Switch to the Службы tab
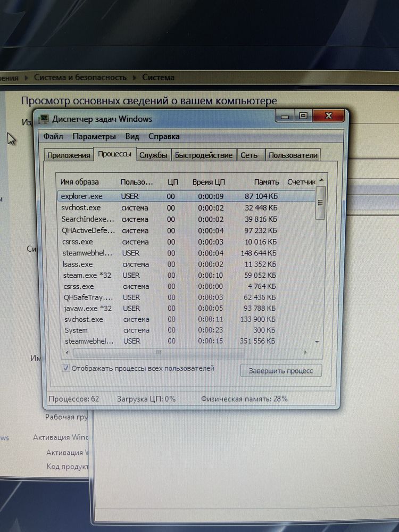Image resolution: width=399 pixels, height=532 pixels. (153, 155)
